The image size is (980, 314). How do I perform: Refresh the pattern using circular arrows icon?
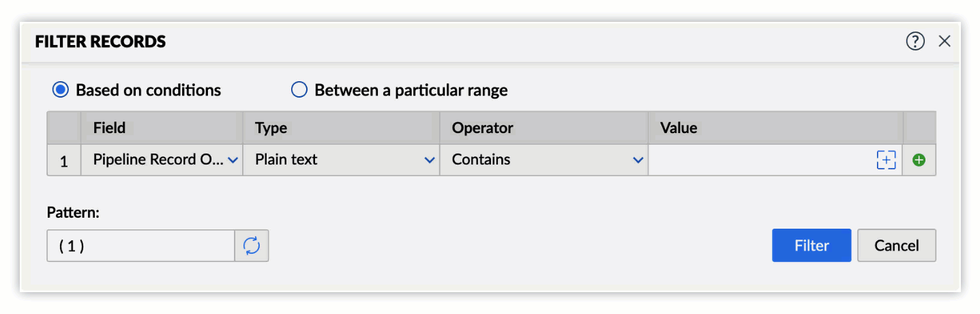tap(252, 246)
